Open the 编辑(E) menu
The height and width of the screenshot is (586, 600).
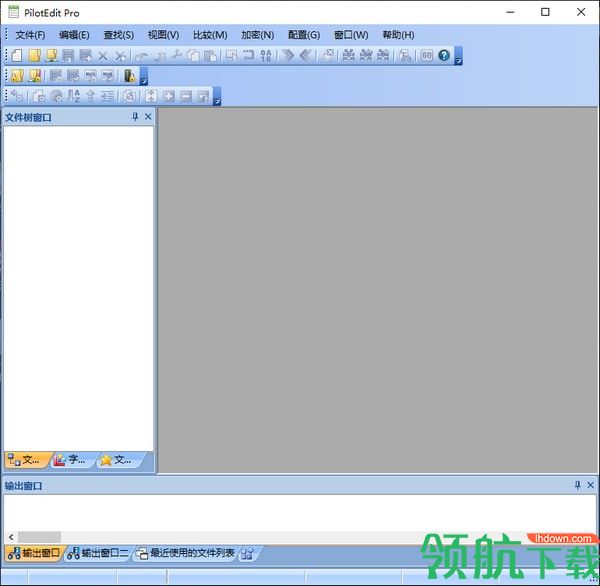point(74,35)
